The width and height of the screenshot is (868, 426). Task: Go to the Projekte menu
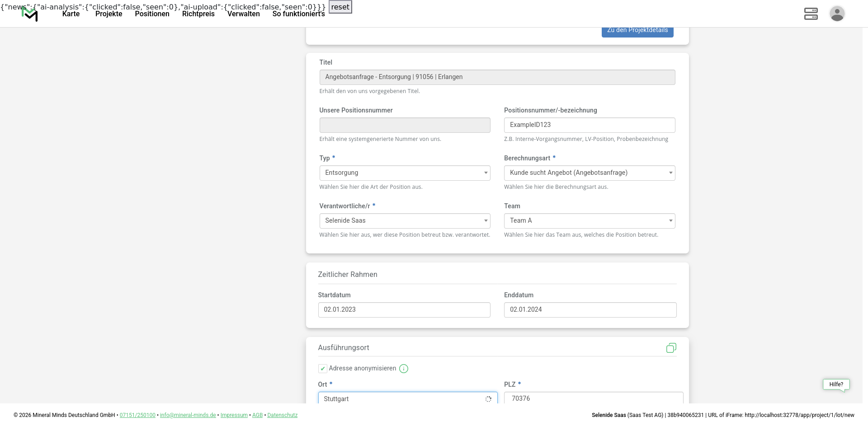pyautogui.click(x=108, y=14)
